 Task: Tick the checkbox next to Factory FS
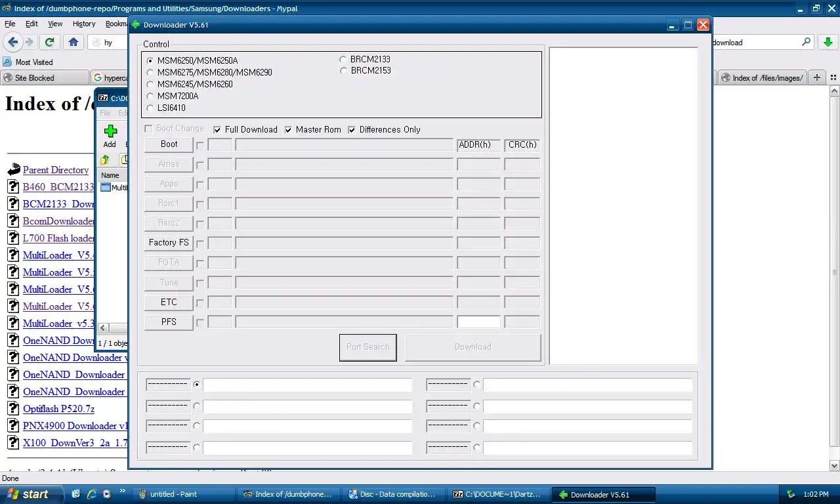200,243
